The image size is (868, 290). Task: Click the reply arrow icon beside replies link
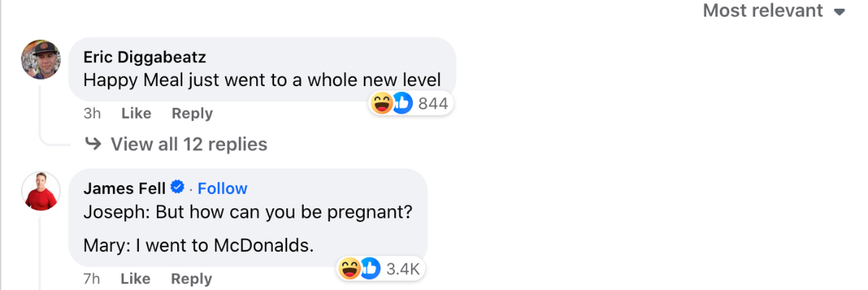(93, 145)
